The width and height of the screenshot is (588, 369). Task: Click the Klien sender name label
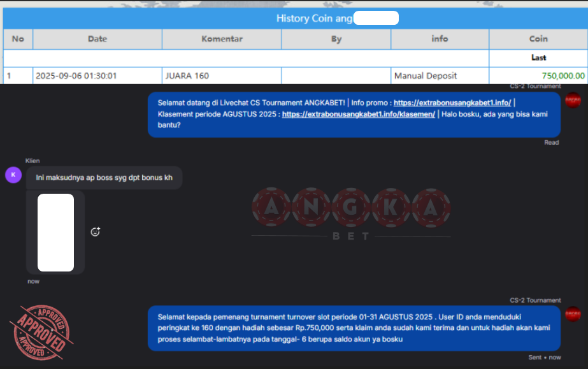(32, 161)
